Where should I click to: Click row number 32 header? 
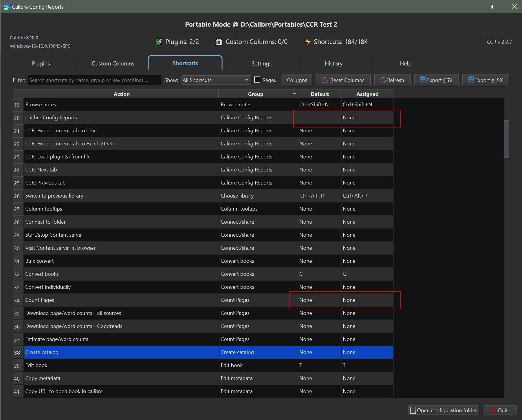(x=18, y=274)
